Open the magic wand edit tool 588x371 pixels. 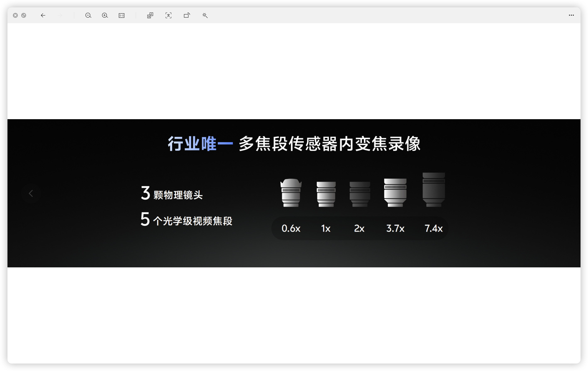point(205,15)
